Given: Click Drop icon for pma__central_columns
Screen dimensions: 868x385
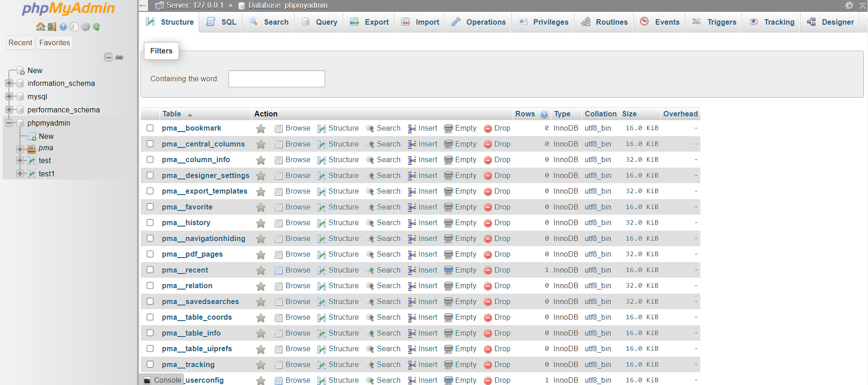Looking at the screenshot, I should (x=488, y=144).
